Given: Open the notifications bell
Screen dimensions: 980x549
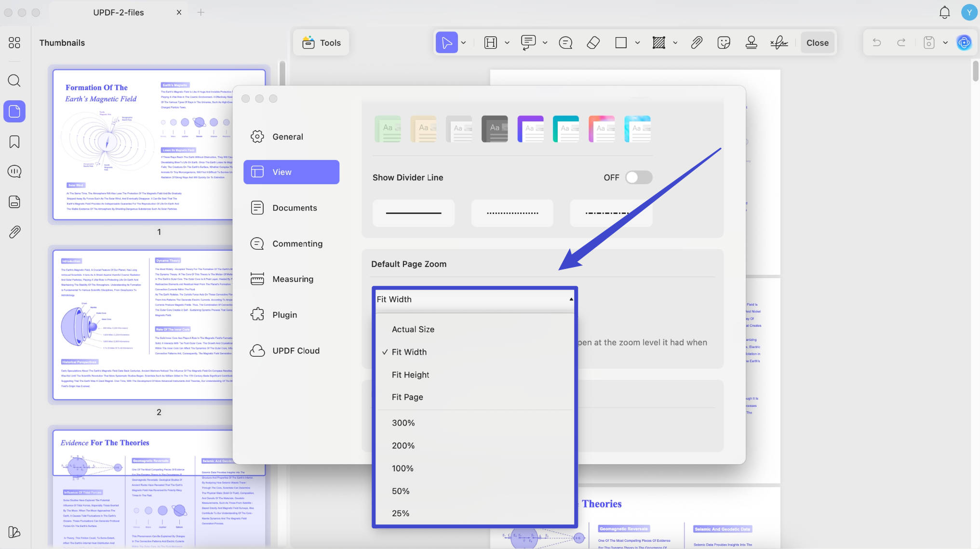Looking at the screenshot, I should pyautogui.click(x=944, y=13).
